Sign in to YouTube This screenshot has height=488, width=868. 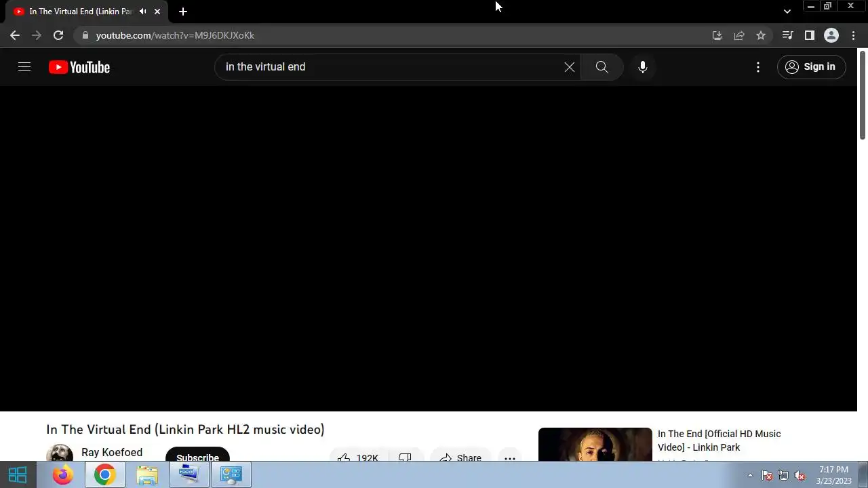811,66
